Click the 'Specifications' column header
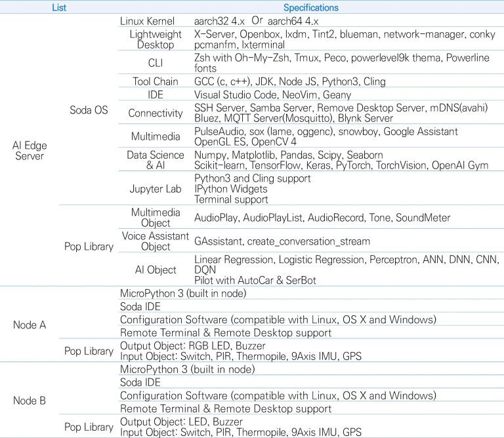 310,8
